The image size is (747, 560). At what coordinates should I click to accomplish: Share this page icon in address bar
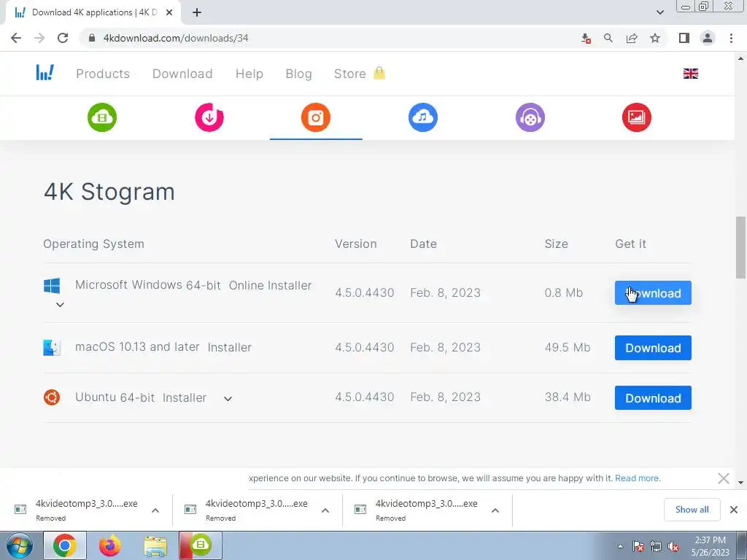pyautogui.click(x=632, y=38)
